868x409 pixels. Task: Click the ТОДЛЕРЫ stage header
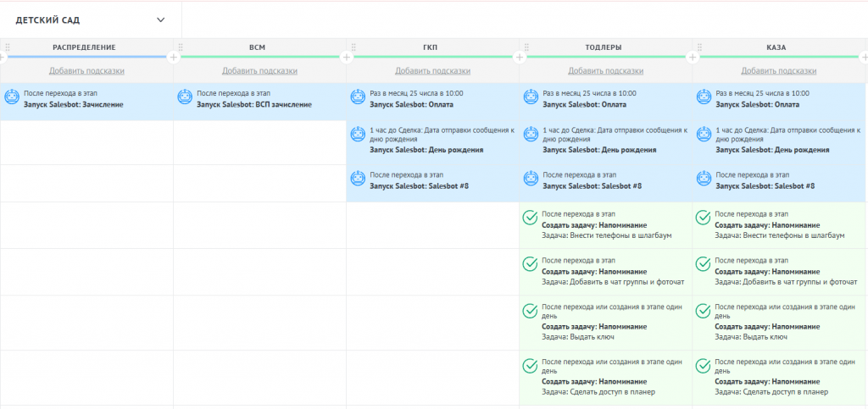point(604,47)
